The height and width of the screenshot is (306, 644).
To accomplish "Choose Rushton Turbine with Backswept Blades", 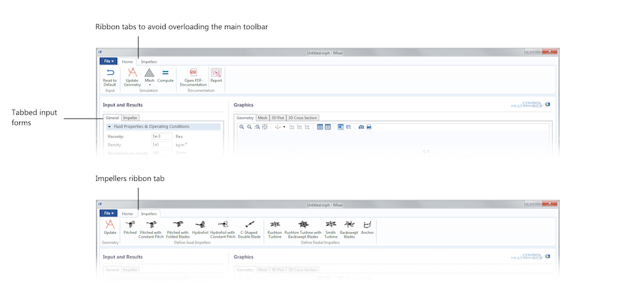I will click(x=303, y=229).
